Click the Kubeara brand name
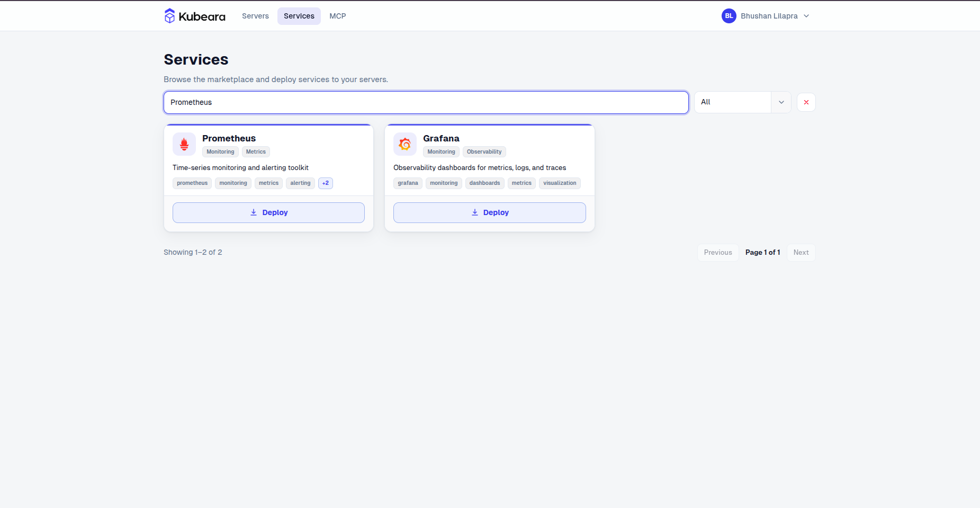 point(202,16)
